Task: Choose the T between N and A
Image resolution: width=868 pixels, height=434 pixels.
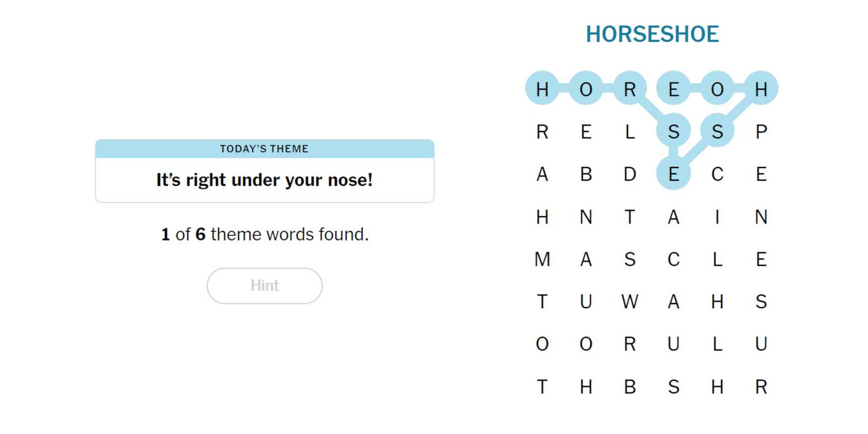Action: (x=630, y=217)
